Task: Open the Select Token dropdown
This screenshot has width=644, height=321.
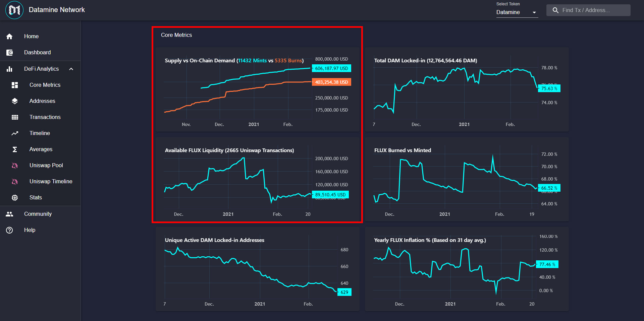Action: point(517,12)
